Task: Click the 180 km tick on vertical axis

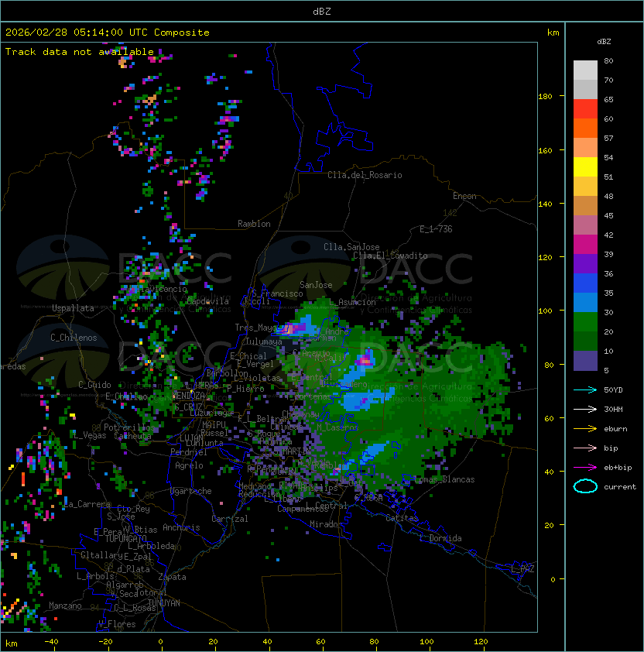Action: point(545,97)
